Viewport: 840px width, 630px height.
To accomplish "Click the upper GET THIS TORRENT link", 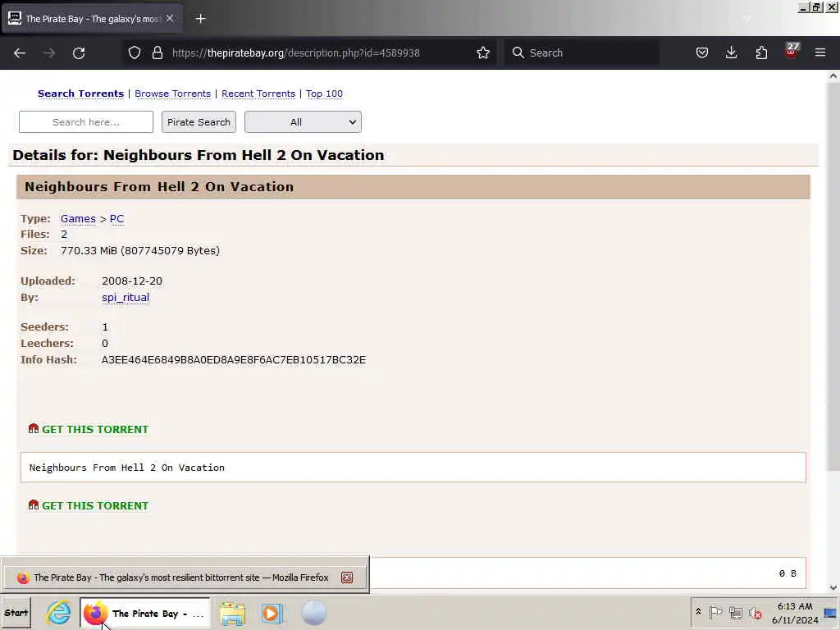I will tap(95, 429).
